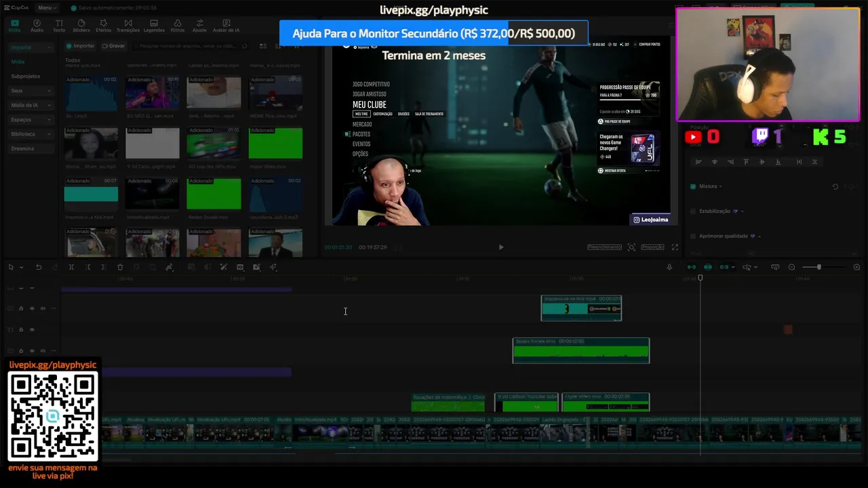Choose the timeline selection cursor tool
The height and width of the screenshot is (488, 868).
tap(11, 267)
